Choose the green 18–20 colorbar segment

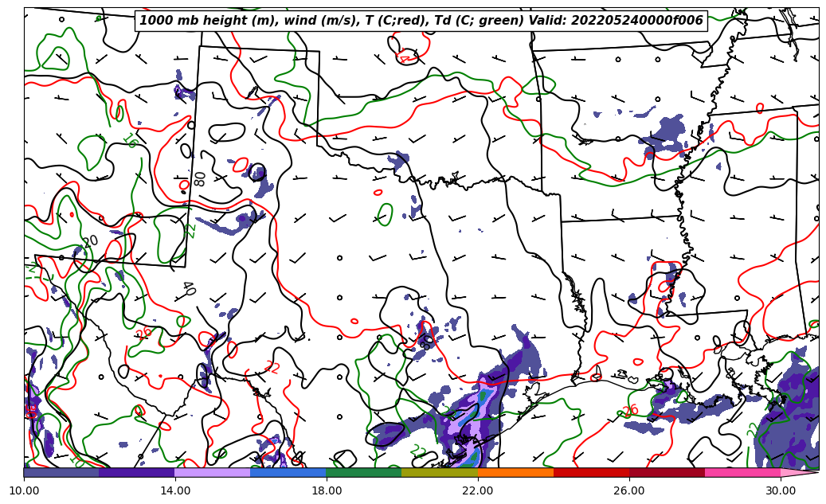click(364, 472)
